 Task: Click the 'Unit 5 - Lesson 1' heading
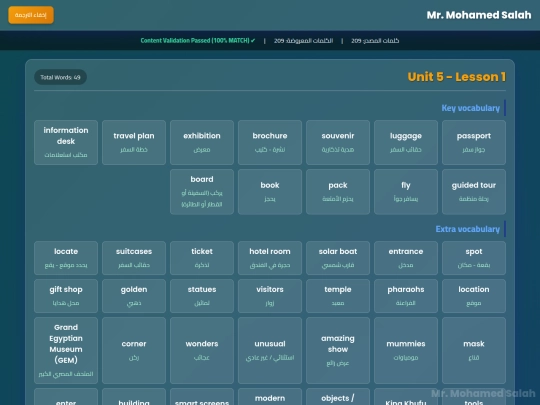(x=457, y=77)
